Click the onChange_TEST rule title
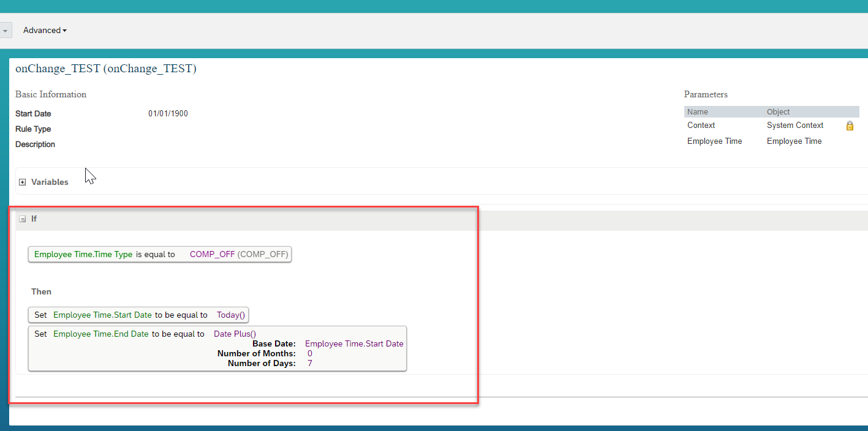Viewport: 868px width, 431px height. [106, 69]
